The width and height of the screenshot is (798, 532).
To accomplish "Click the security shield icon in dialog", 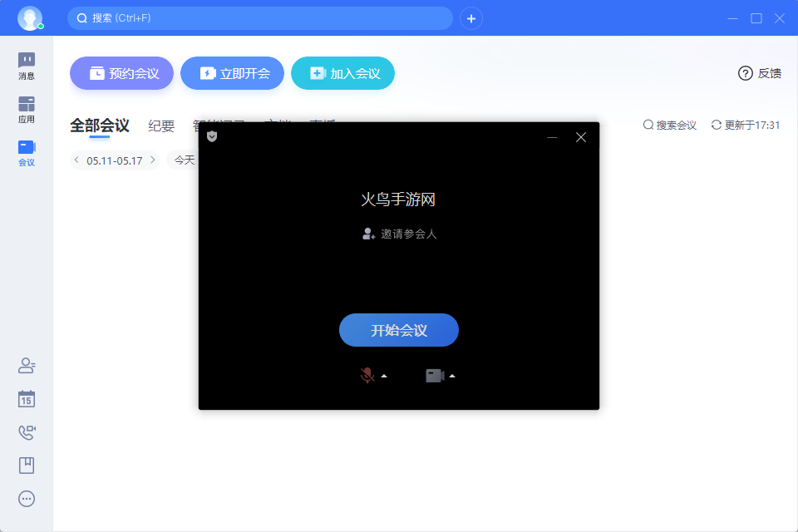I will 212,136.
